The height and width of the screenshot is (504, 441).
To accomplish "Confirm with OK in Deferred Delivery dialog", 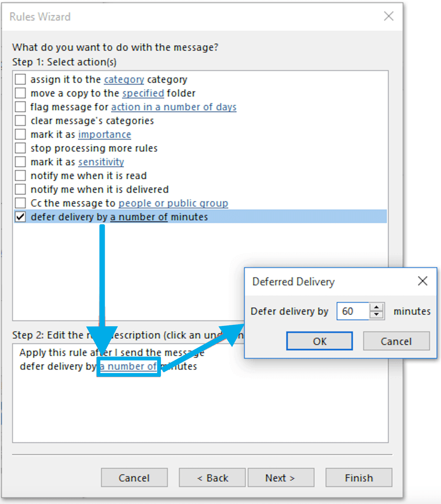I will pyautogui.click(x=319, y=341).
